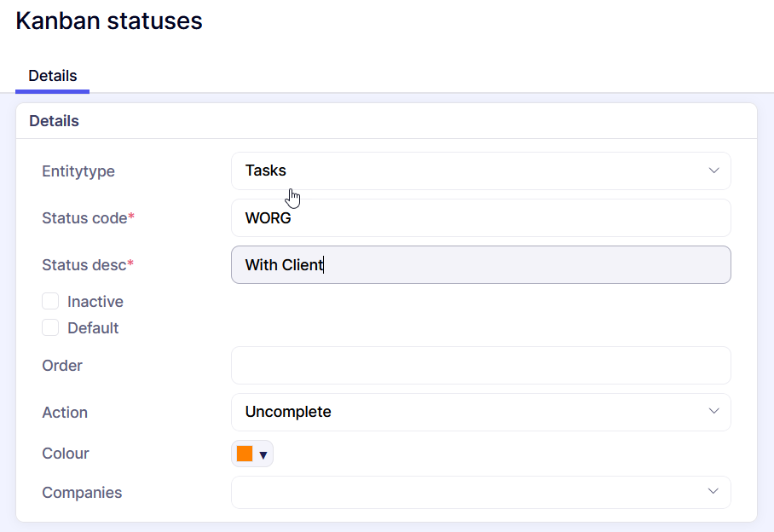Viewport: 774px width, 532px height.
Task: Tick the Inactive checkbox
Action: (51, 301)
